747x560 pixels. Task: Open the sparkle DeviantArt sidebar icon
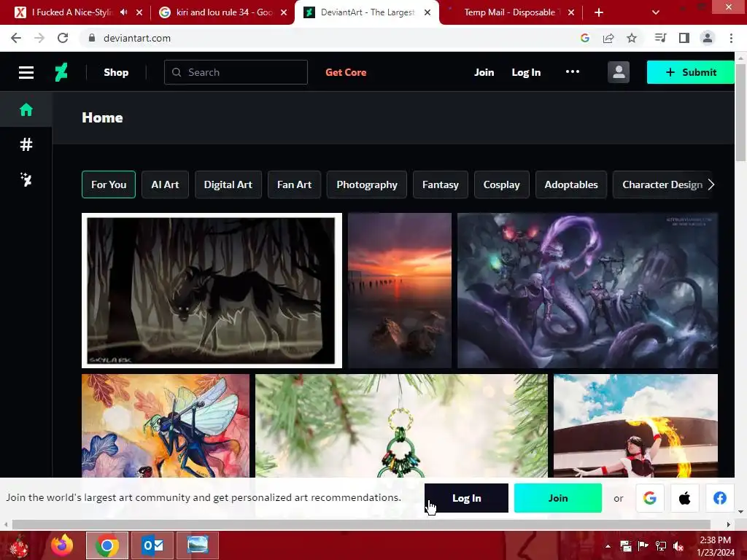(x=26, y=179)
